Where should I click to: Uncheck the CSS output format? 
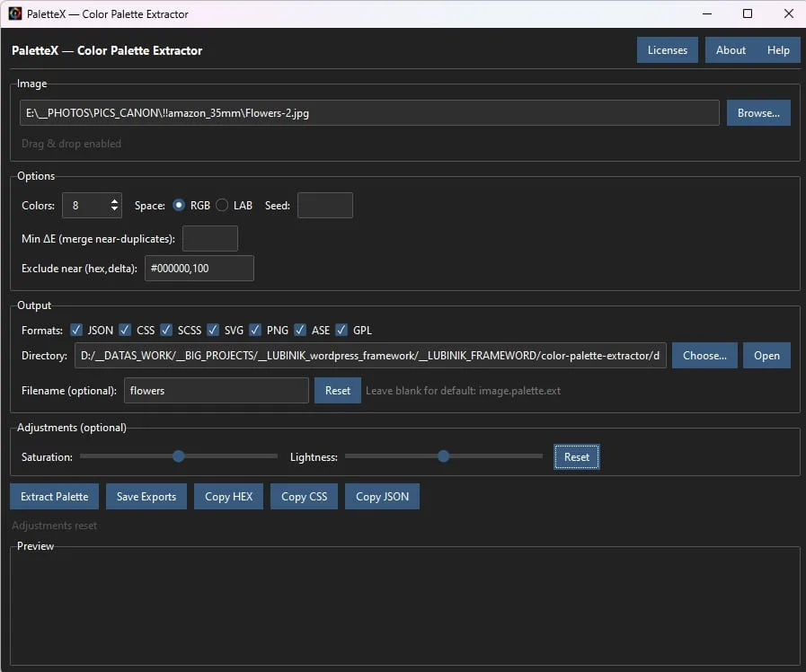tap(126, 331)
